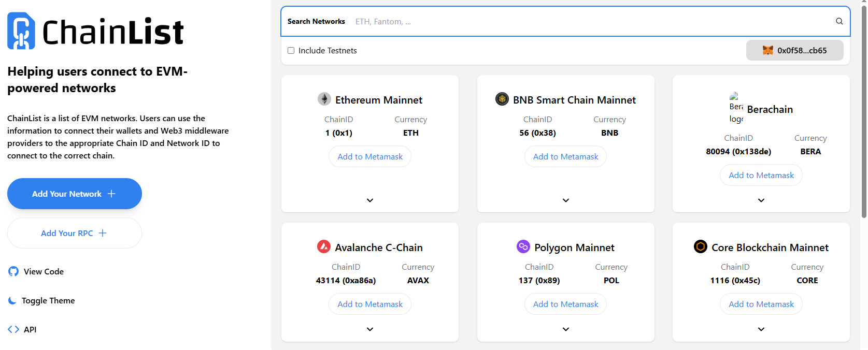This screenshot has width=868, height=350.
Task: Click the Polygon Mainnet logo icon
Action: click(x=523, y=246)
